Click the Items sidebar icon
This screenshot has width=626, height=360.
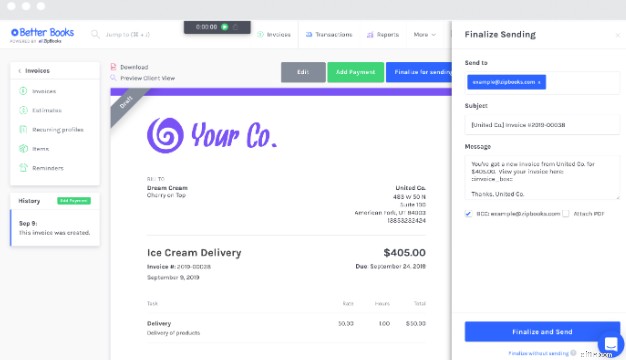[x=23, y=148]
